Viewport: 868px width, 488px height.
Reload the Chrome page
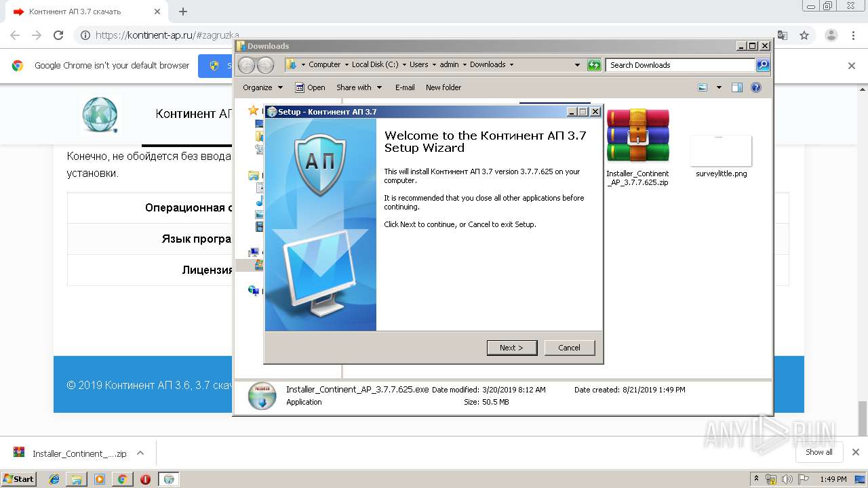[x=58, y=35]
